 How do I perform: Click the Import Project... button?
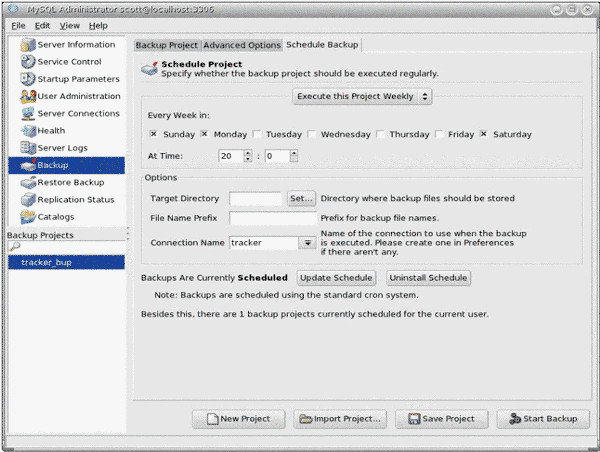pyautogui.click(x=340, y=419)
